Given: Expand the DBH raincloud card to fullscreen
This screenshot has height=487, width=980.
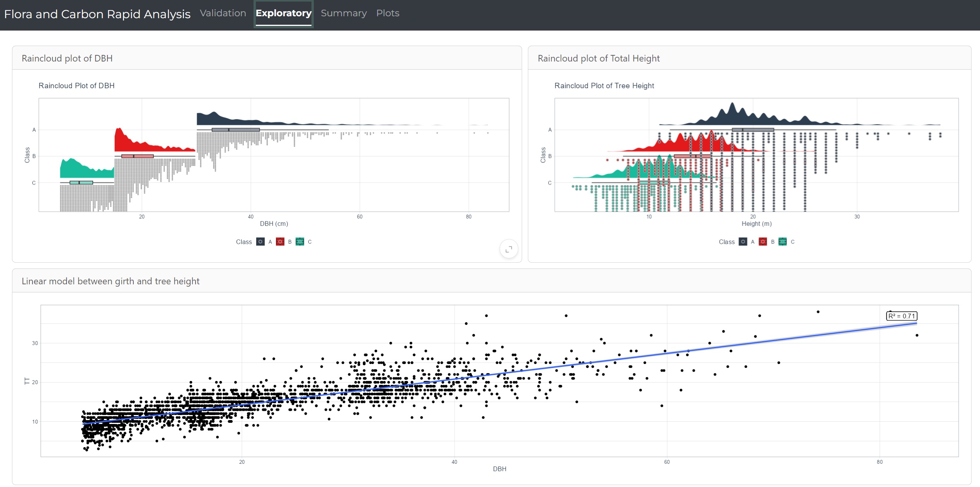Looking at the screenshot, I should coord(509,249).
